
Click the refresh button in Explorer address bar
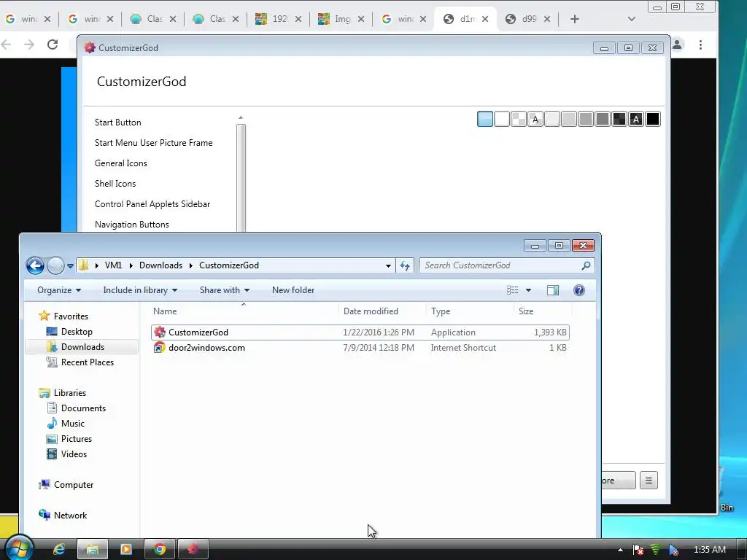(404, 265)
